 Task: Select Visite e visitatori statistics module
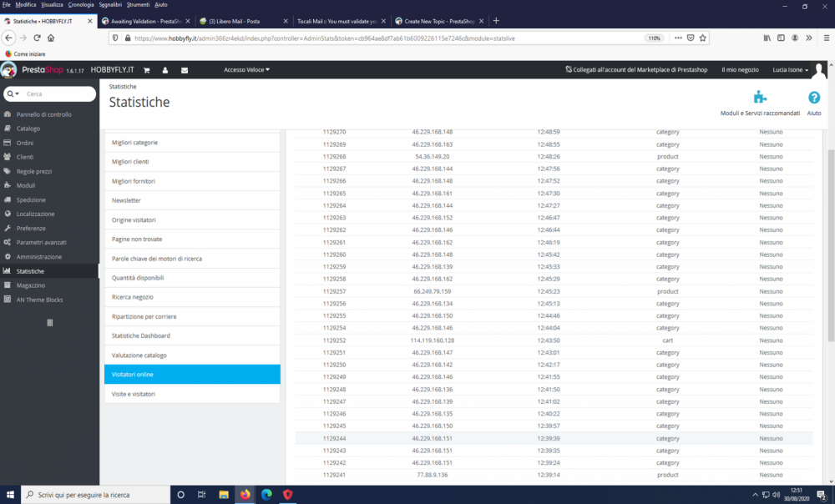pos(192,394)
